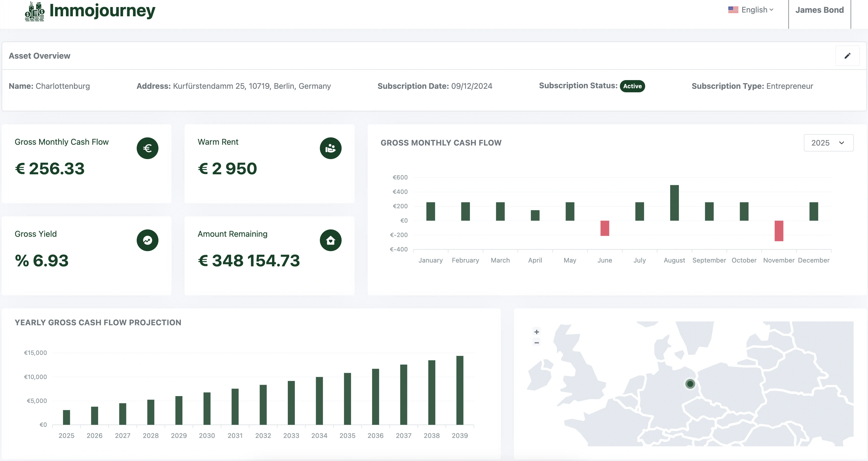This screenshot has width=868, height=461.
Task: Click the 2025 bar in yearly projection
Action: tap(66, 417)
